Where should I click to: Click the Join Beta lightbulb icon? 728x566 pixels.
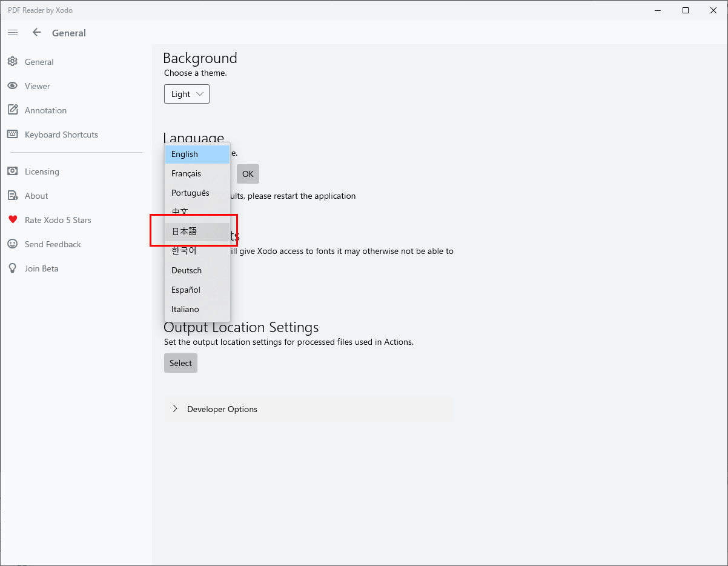[12, 268]
